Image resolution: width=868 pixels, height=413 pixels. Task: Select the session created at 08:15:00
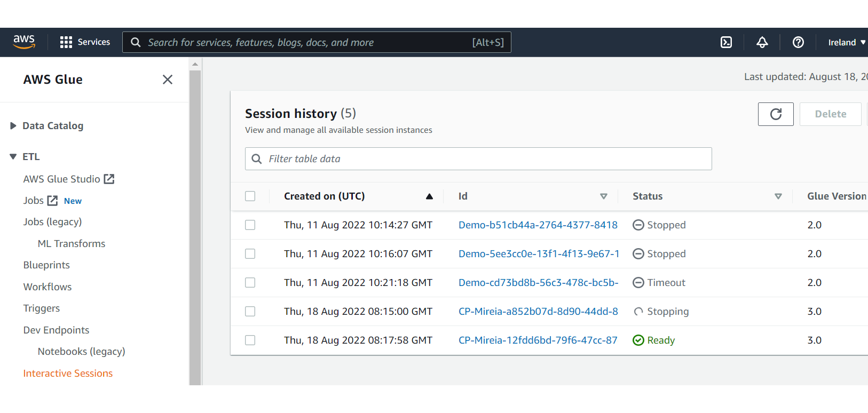pyautogui.click(x=250, y=311)
